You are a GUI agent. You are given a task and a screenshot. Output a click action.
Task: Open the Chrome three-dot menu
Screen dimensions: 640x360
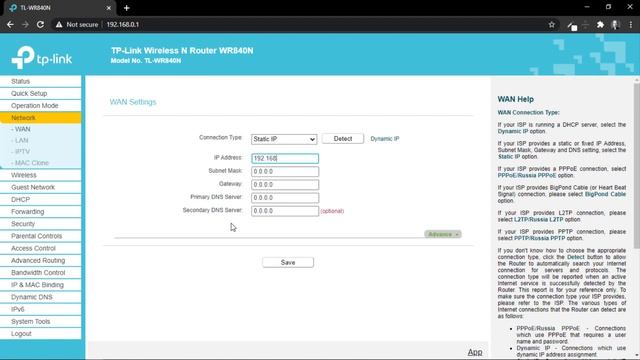[631, 24]
